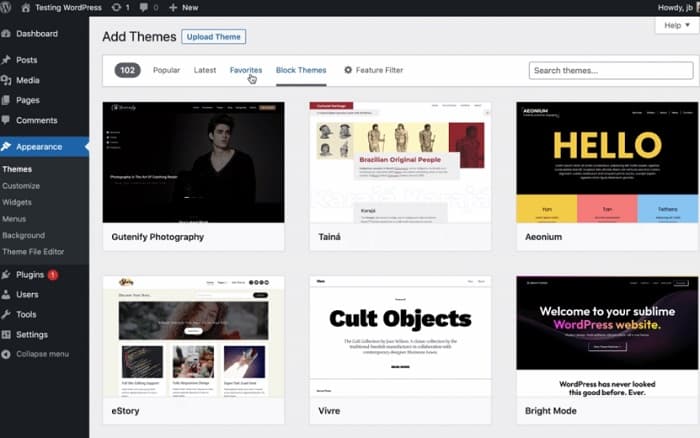Open the Howdy, jb account menu
Viewport: 700px width, 438px height.
tap(677, 8)
